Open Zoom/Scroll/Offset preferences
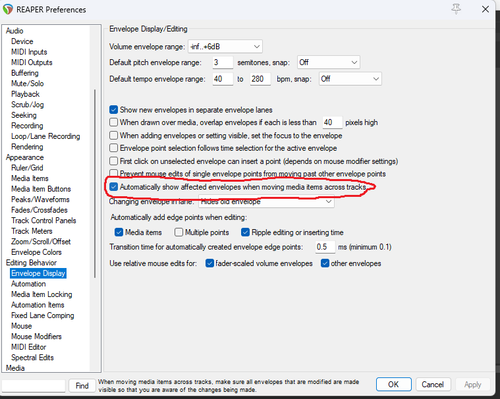This screenshot has height=399, width=500. click(x=41, y=242)
